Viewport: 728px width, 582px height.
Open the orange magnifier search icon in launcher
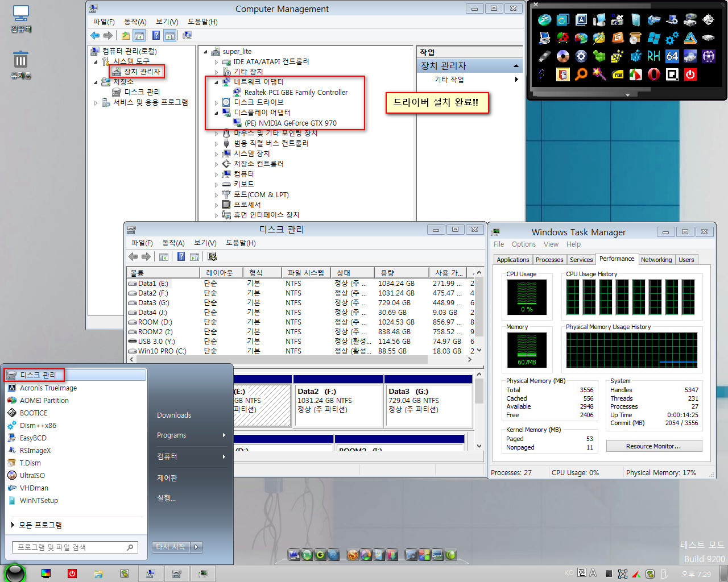[x=581, y=74]
